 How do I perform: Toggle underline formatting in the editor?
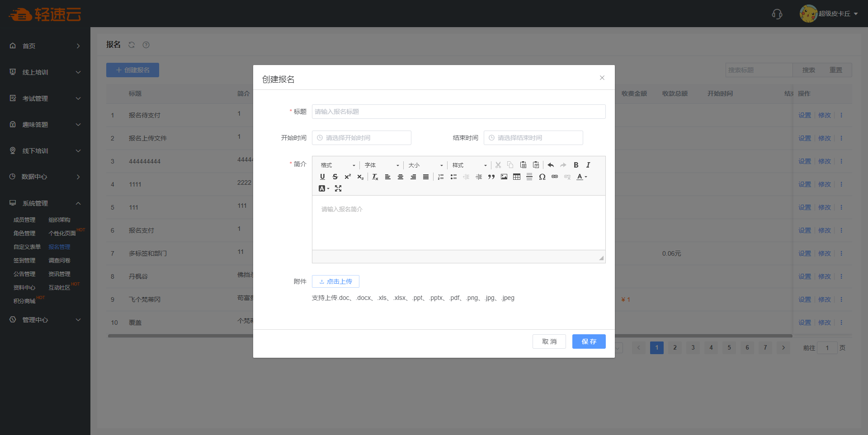click(x=322, y=177)
